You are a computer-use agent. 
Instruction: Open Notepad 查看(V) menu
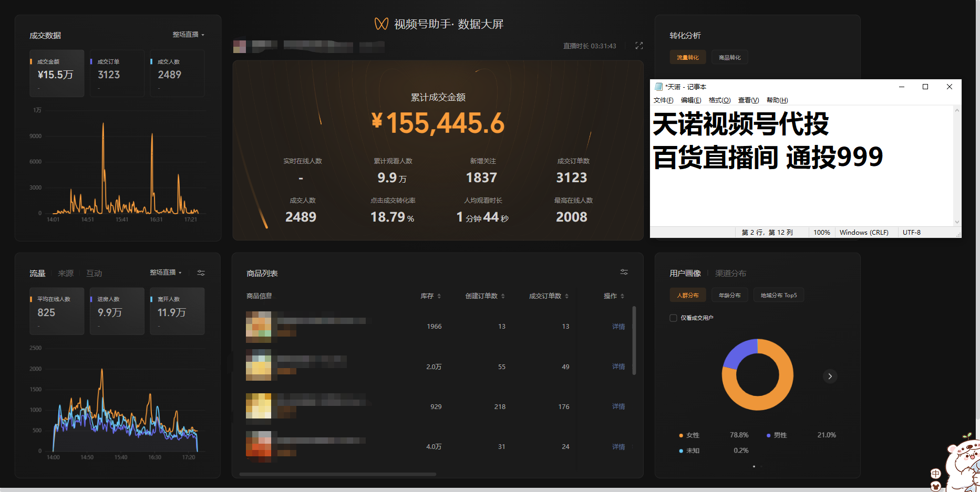[748, 100]
